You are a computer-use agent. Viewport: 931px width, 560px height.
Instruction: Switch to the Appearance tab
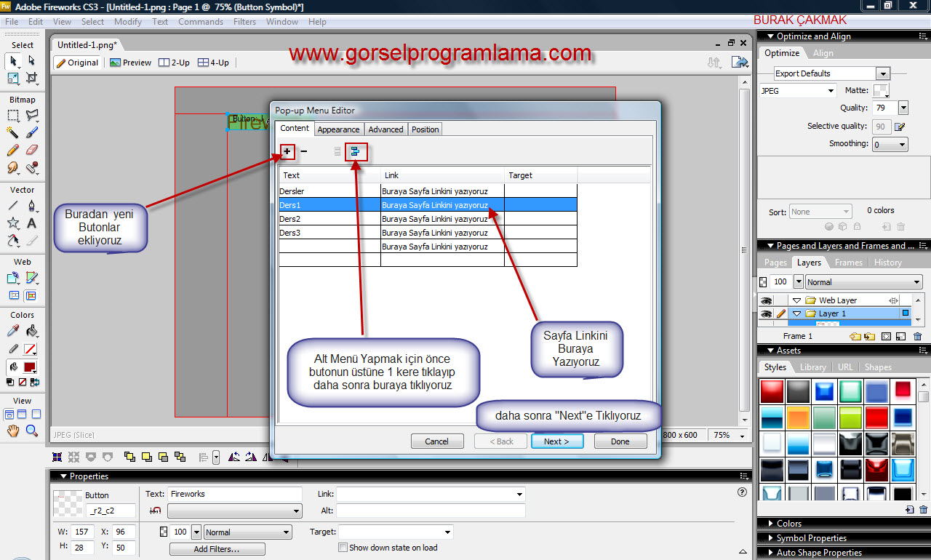coord(338,129)
